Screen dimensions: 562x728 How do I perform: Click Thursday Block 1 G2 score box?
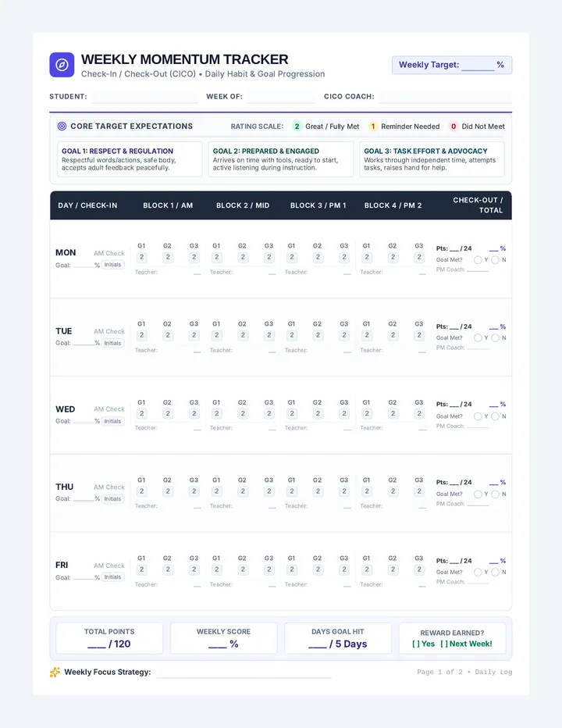pos(168,491)
